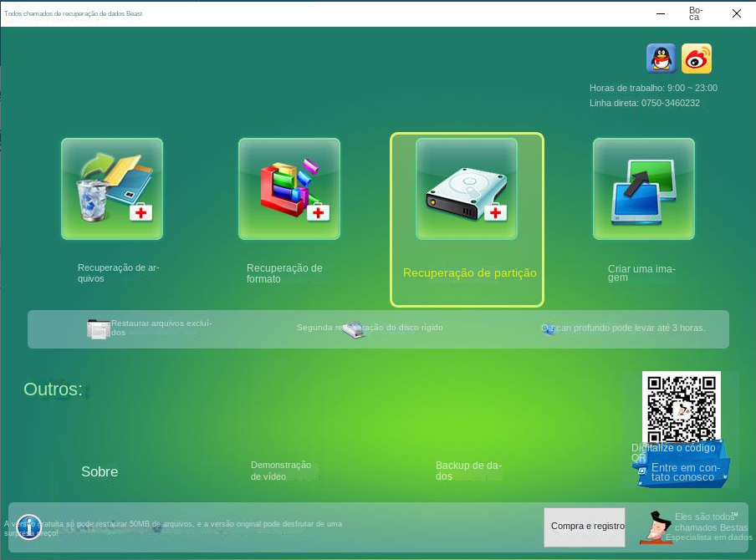Minimize the Beast recovery window
This screenshot has width=756, height=560.
click(660, 13)
